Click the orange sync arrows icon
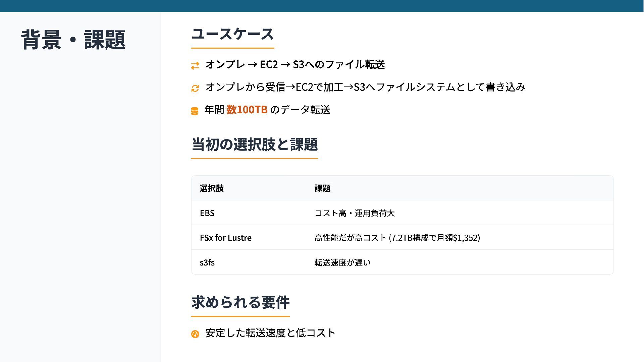644x362 pixels. point(195,88)
